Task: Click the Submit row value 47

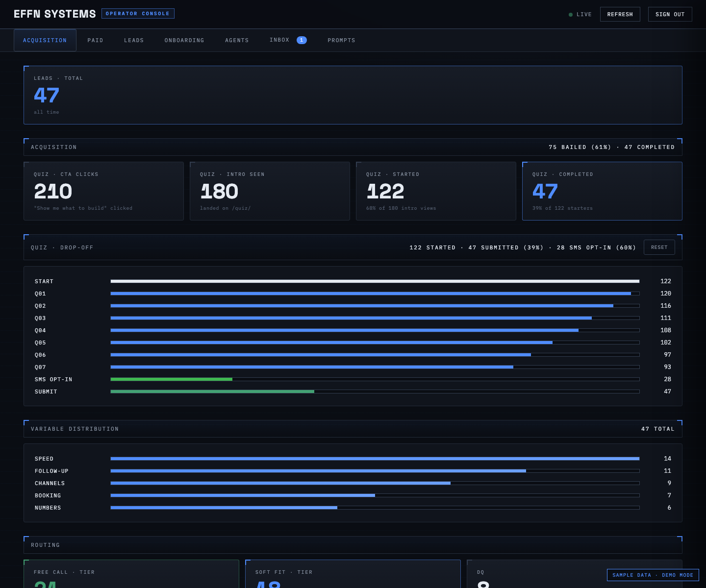Action: (x=668, y=392)
